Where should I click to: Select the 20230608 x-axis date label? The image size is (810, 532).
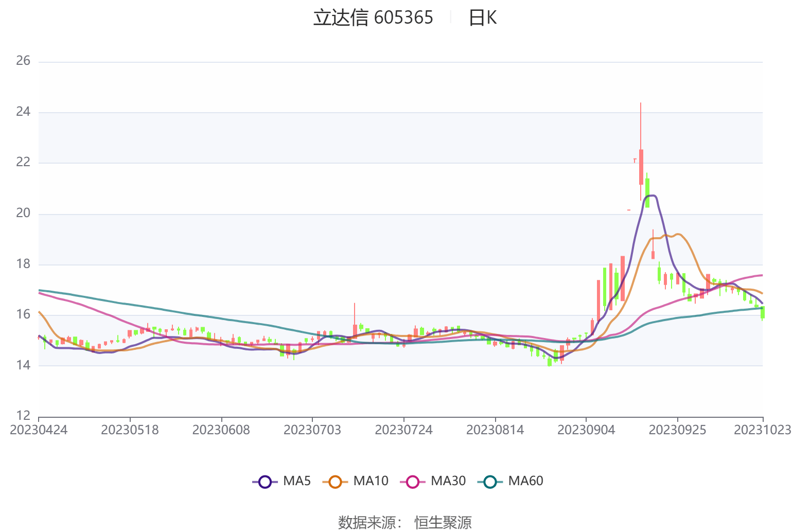pyautogui.click(x=221, y=430)
